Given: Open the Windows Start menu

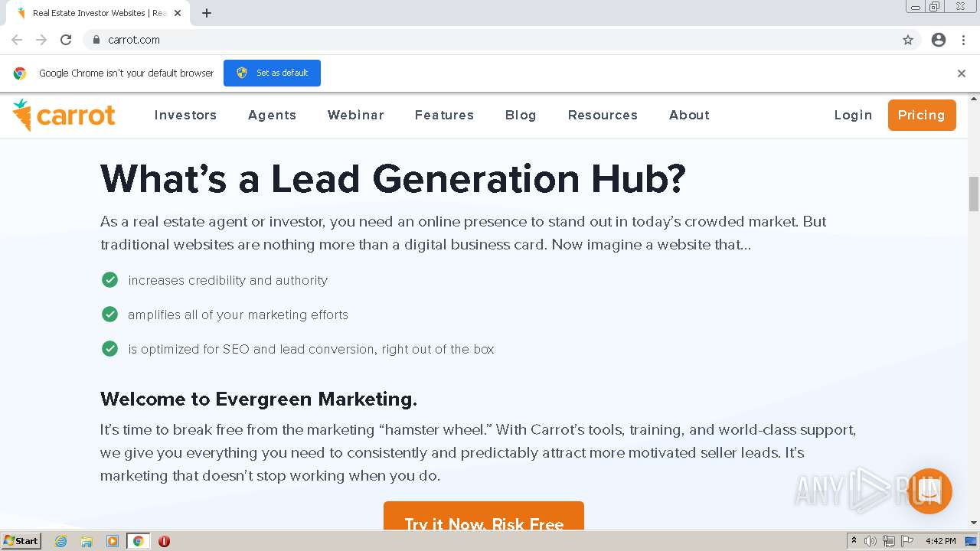Looking at the screenshot, I should pos(21,541).
